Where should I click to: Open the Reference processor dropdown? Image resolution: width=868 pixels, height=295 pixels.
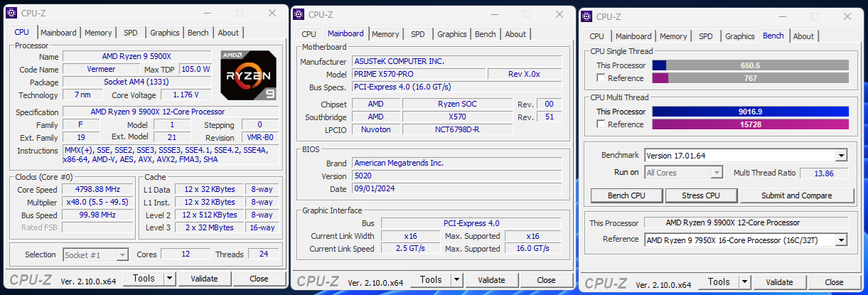pyautogui.click(x=842, y=240)
